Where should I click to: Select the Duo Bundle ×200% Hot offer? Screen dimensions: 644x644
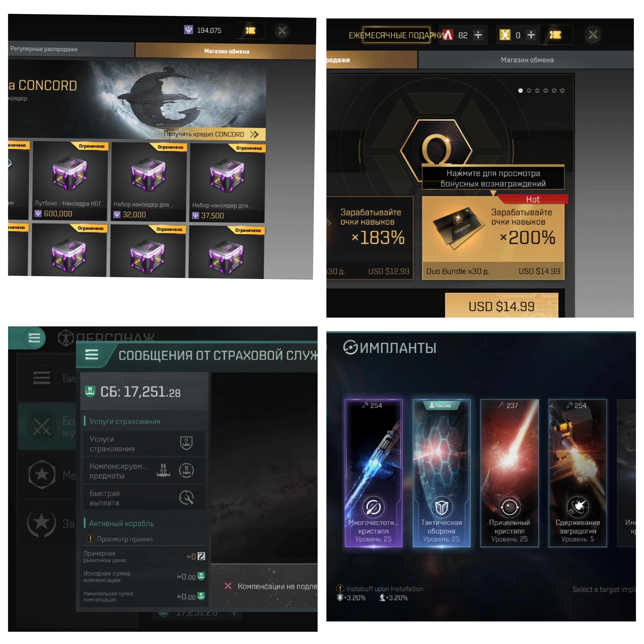click(x=493, y=237)
